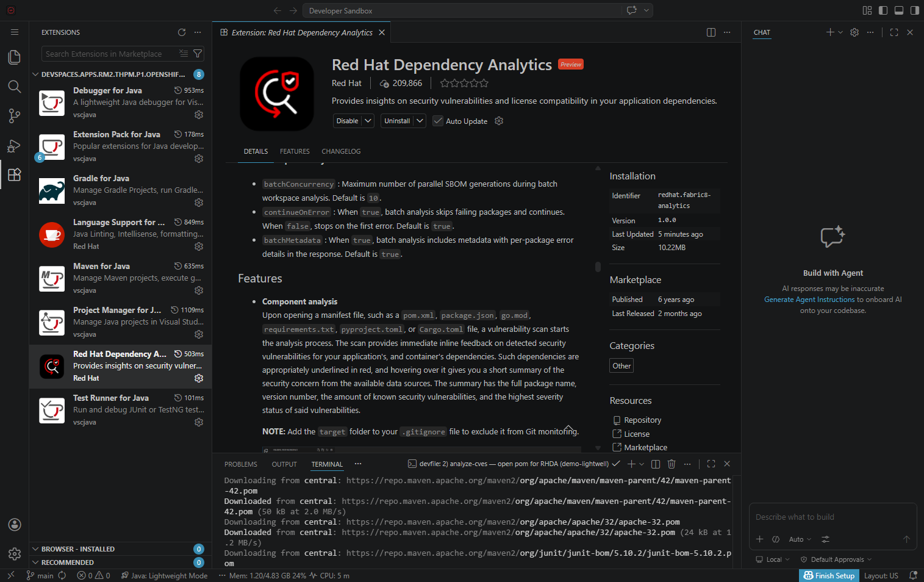Open Manage gear in activity bar
The height and width of the screenshot is (582, 924).
pos(15,554)
